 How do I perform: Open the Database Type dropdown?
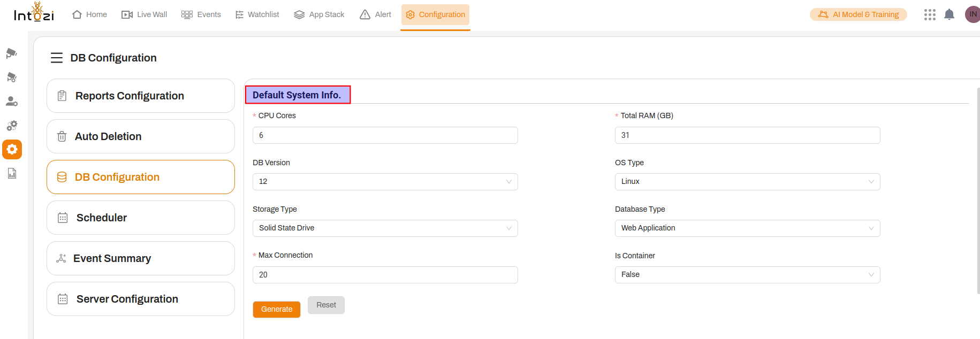tap(747, 228)
